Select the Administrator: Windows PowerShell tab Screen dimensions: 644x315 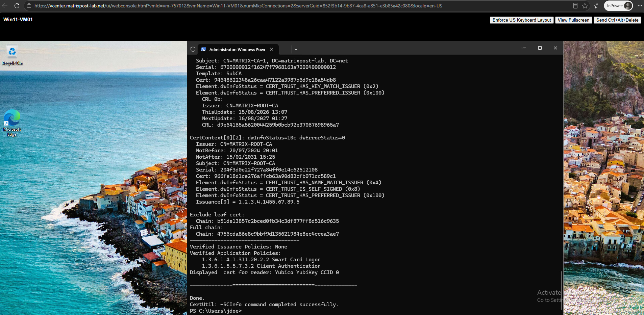238,49
